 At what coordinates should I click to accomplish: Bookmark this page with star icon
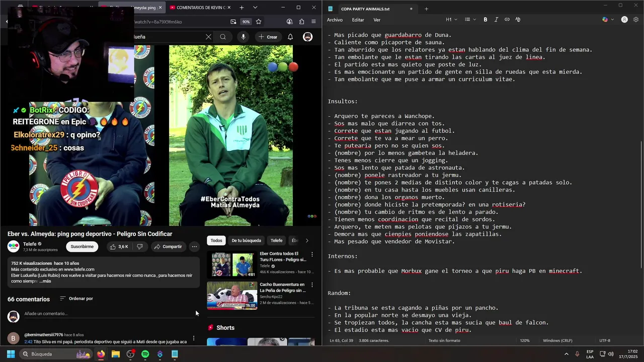click(259, 22)
